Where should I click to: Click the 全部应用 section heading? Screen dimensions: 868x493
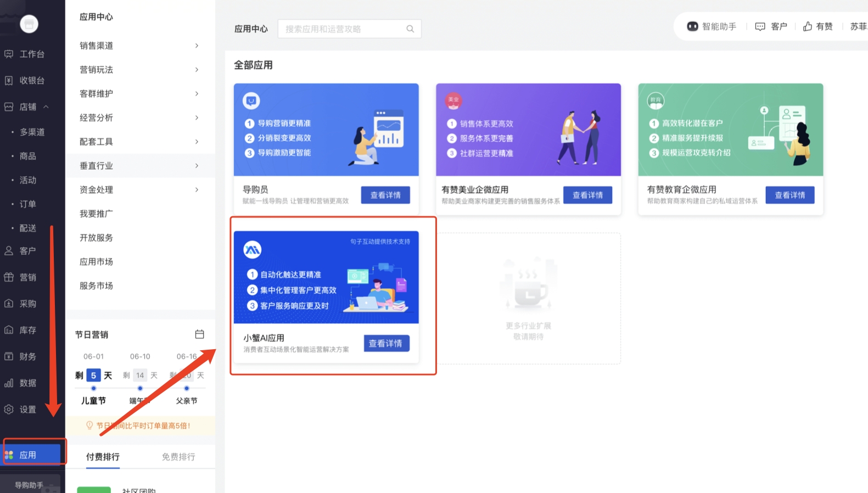pyautogui.click(x=253, y=65)
